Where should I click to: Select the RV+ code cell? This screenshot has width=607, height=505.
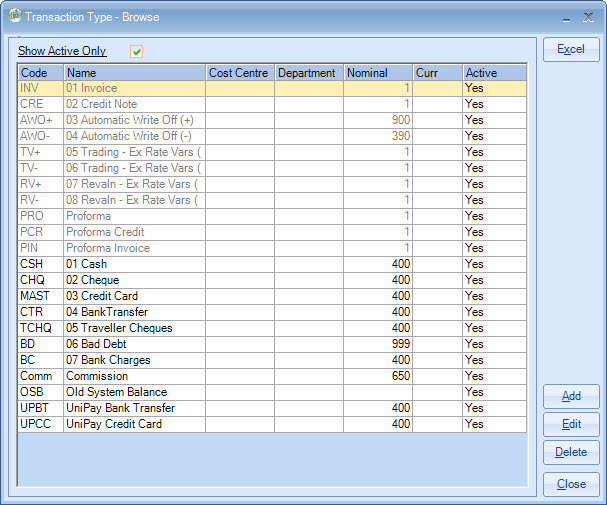41,184
